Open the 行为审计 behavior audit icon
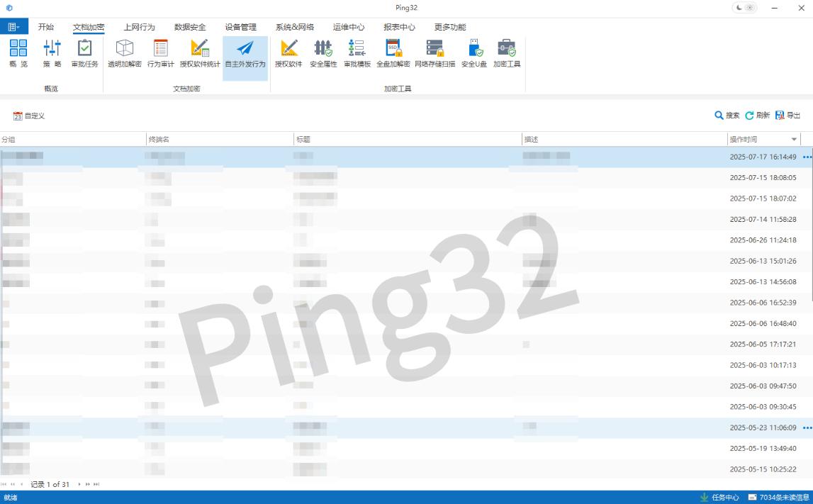Viewport: 813px width, 504px height. [161, 53]
